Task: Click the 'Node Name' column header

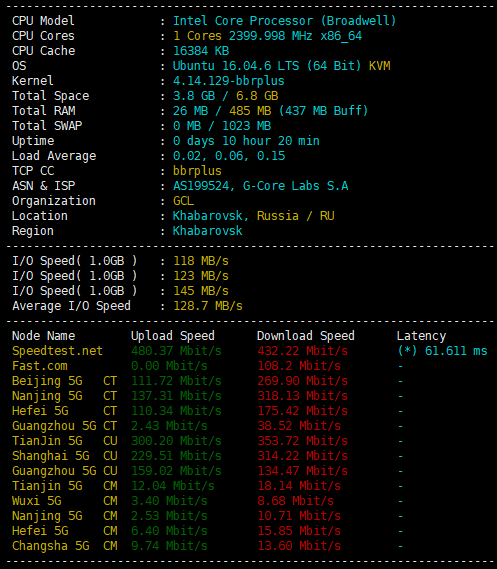Action: click(x=44, y=336)
